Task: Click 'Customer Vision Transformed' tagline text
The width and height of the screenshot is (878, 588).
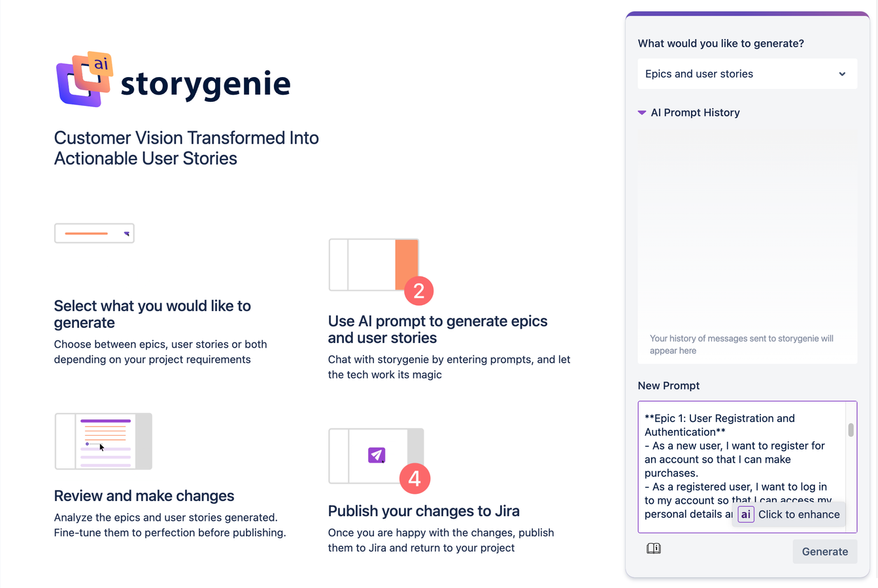Action: (186, 148)
